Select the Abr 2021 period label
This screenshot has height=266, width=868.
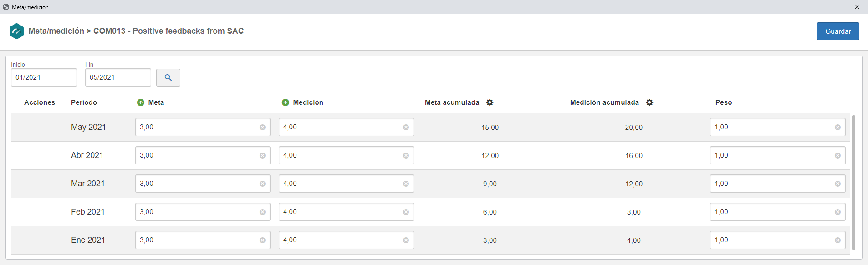tap(87, 155)
